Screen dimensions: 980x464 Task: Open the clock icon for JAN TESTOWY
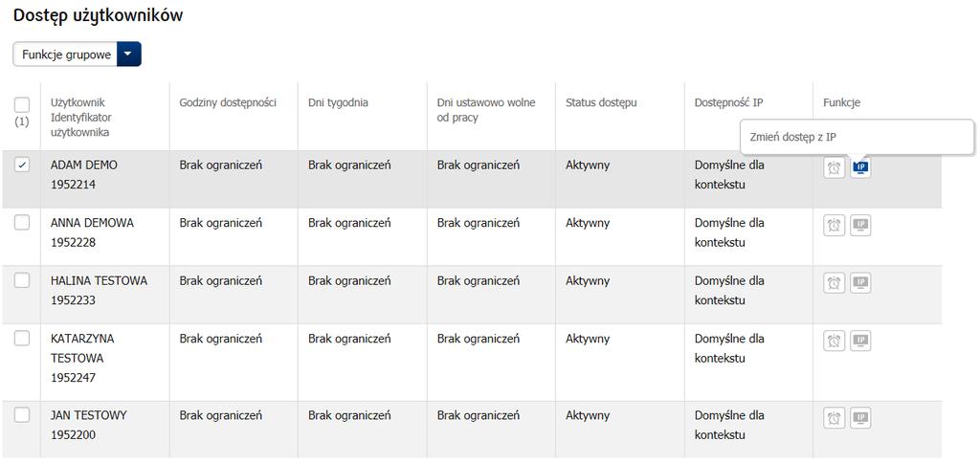(834, 418)
